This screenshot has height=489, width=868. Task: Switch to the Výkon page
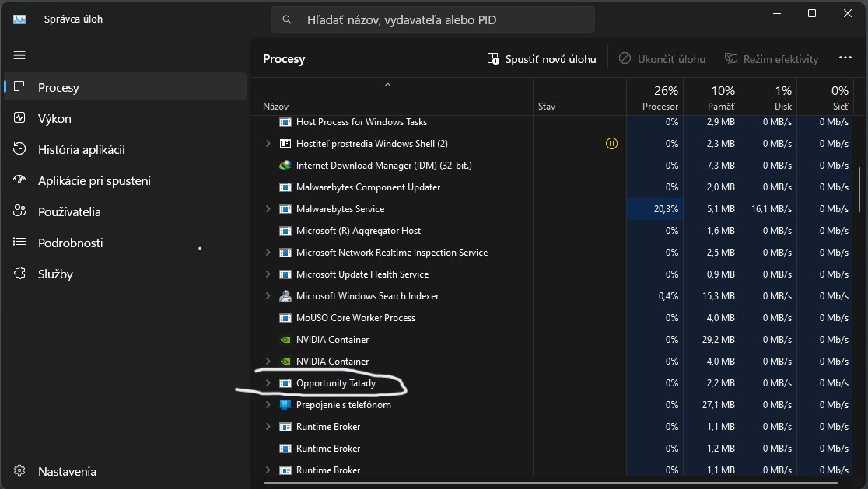click(x=125, y=118)
